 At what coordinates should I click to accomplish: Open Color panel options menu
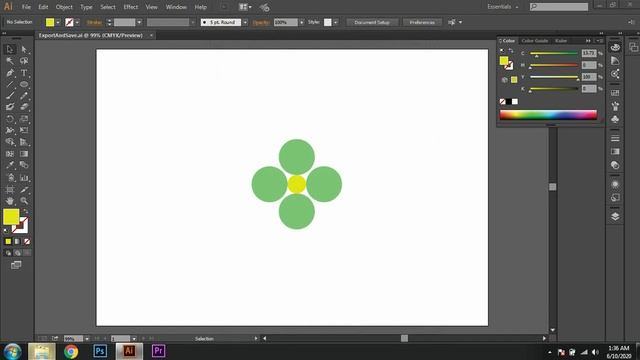coord(599,41)
